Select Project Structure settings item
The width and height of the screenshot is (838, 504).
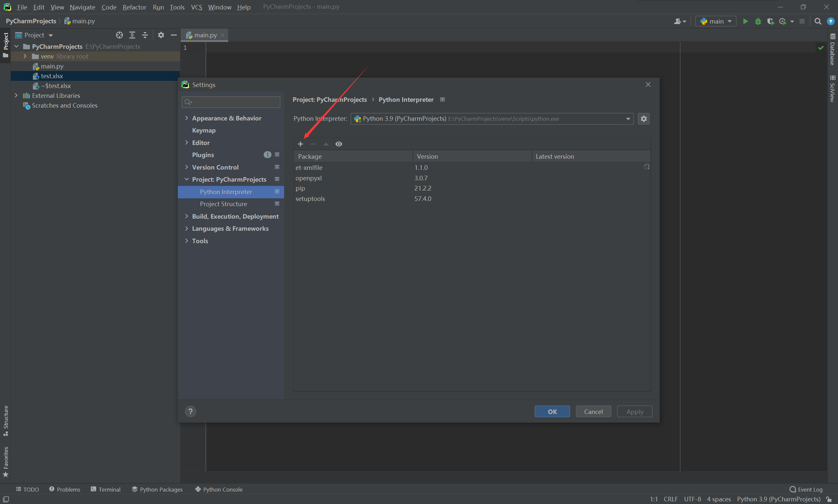click(231, 204)
